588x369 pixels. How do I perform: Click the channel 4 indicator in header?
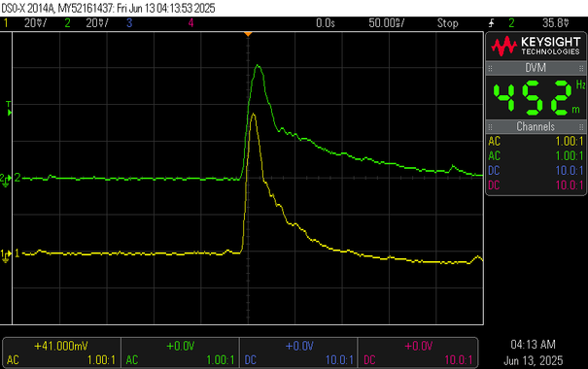(x=190, y=23)
